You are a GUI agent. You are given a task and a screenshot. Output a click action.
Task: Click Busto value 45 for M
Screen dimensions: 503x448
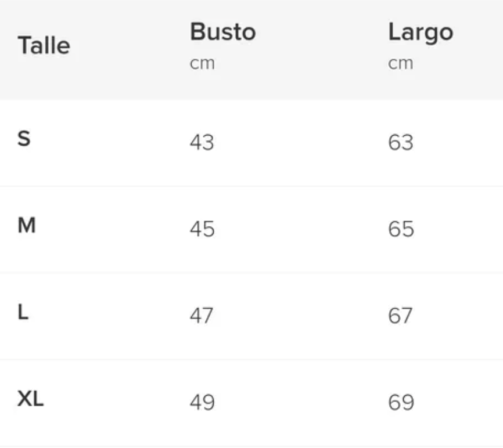click(202, 229)
